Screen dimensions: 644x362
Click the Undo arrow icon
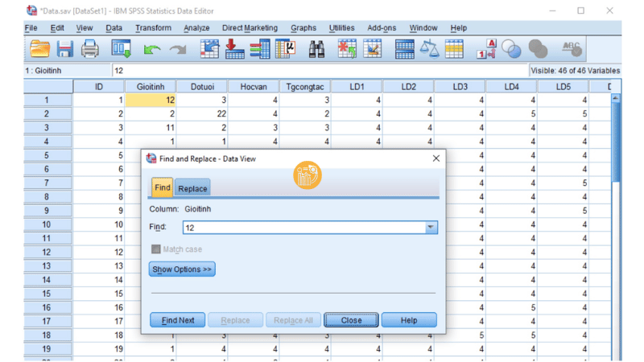(x=151, y=50)
